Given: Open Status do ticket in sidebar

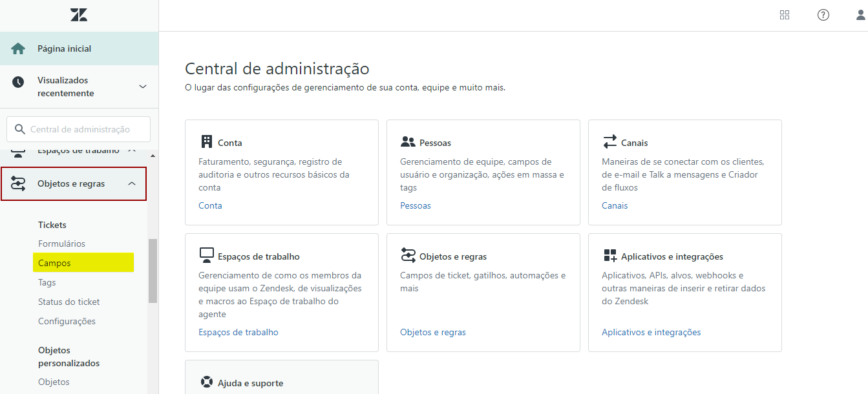Looking at the screenshot, I should pyautogui.click(x=69, y=302).
